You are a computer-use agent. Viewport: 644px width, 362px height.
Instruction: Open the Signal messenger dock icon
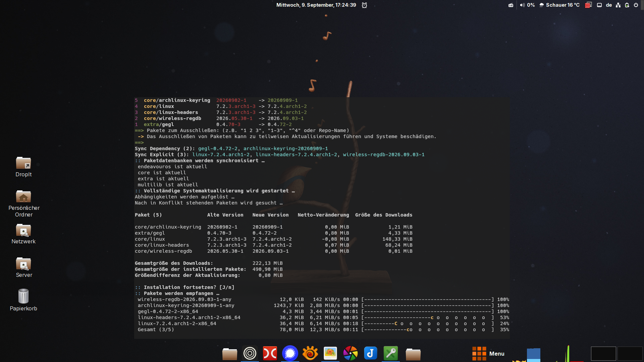point(290,353)
